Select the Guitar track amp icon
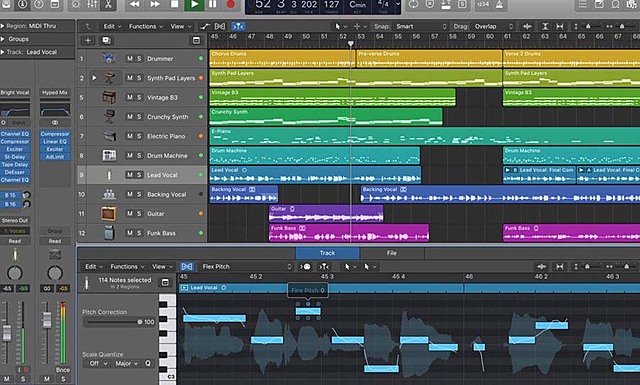 (x=109, y=214)
